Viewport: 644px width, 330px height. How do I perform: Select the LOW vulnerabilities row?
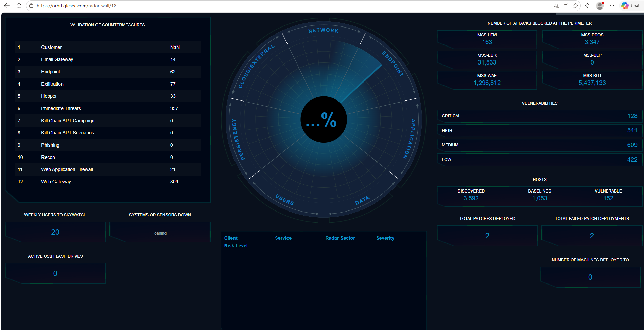(x=540, y=160)
